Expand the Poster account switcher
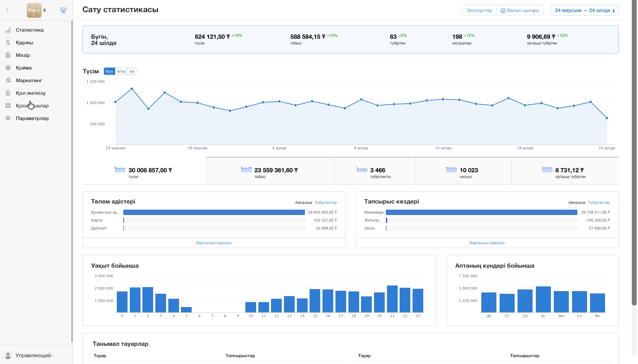This screenshot has width=638, height=364. [37, 10]
